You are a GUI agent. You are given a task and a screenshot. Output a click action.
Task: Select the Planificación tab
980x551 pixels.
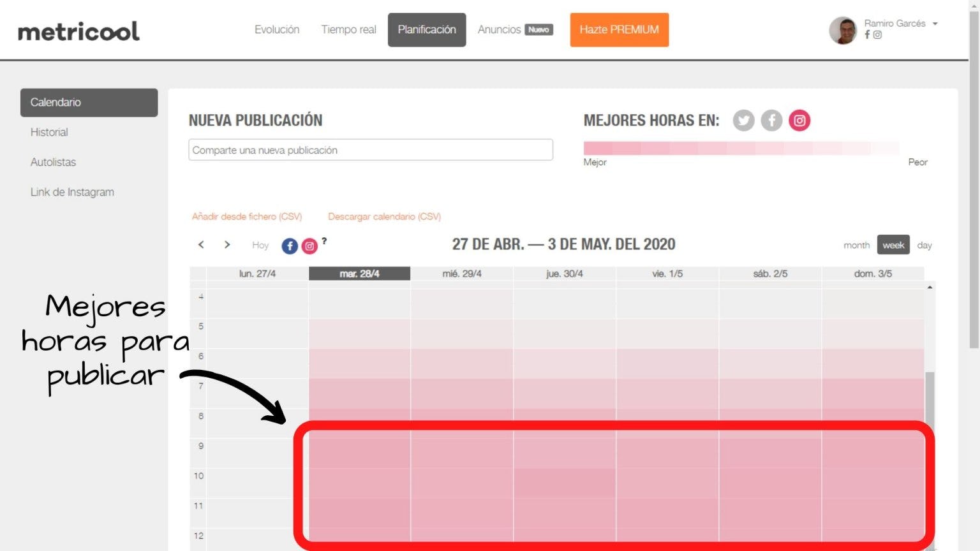click(x=427, y=30)
